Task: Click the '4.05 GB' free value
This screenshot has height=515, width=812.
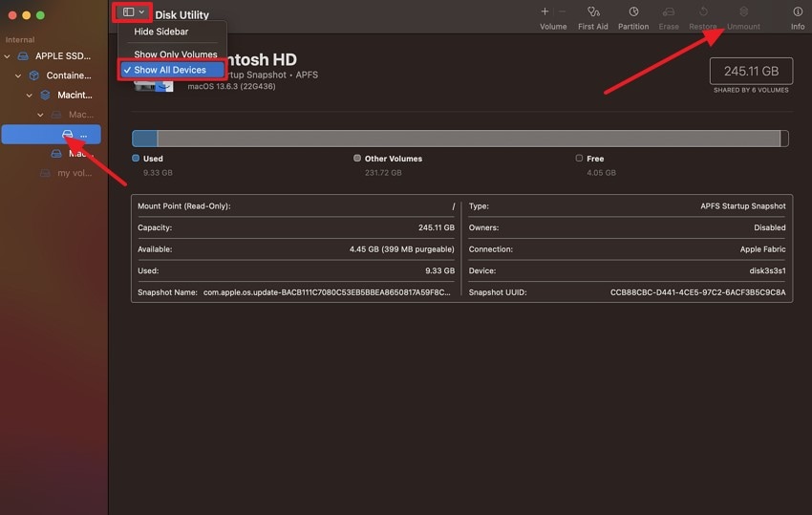Action: pyautogui.click(x=601, y=173)
